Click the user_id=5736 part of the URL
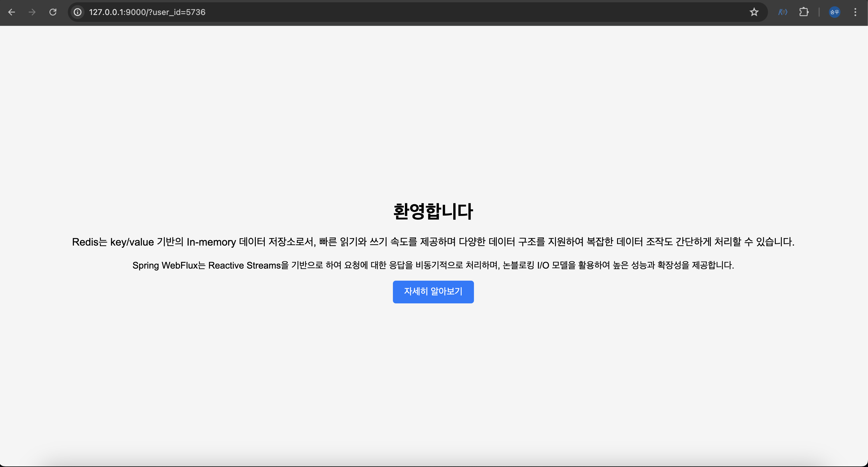 point(178,12)
